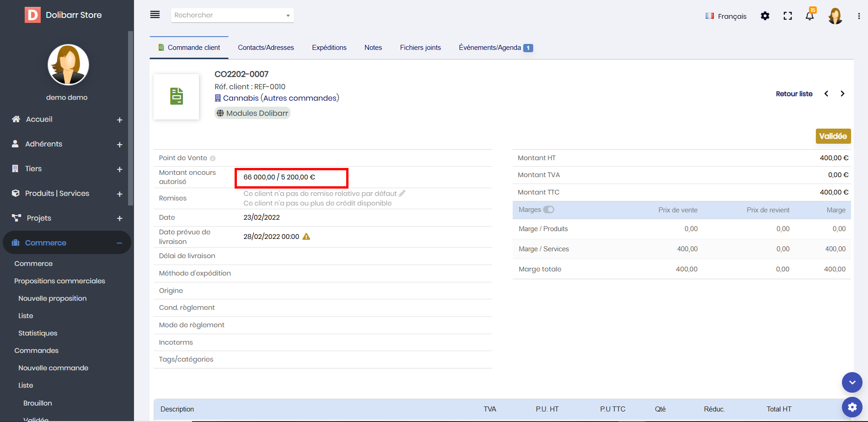The image size is (868, 422).
Task: Toggle fullscreen mode icon
Action: pos(788,16)
